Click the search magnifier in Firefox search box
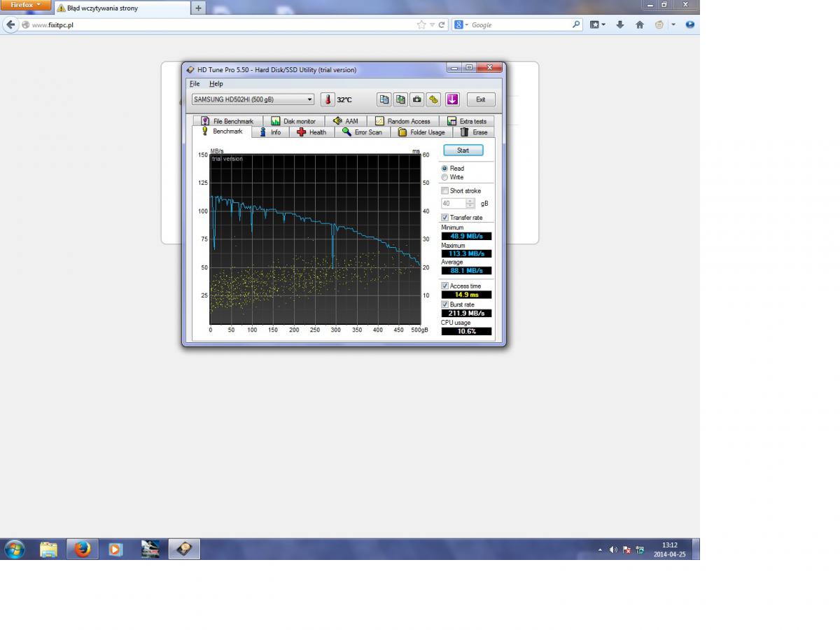The height and width of the screenshot is (630, 840). pyautogui.click(x=576, y=24)
